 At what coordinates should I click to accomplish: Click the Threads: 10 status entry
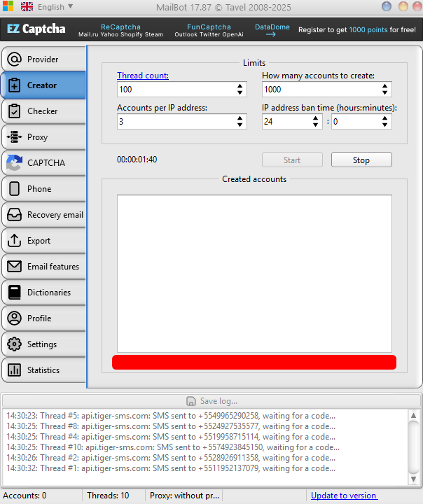(108, 496)
